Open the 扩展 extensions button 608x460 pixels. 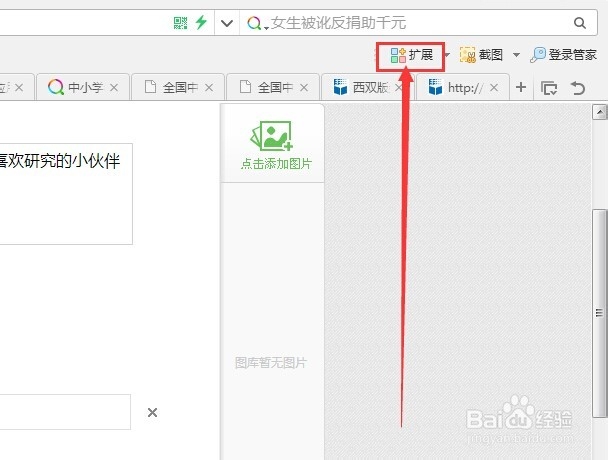pos(411,55)
